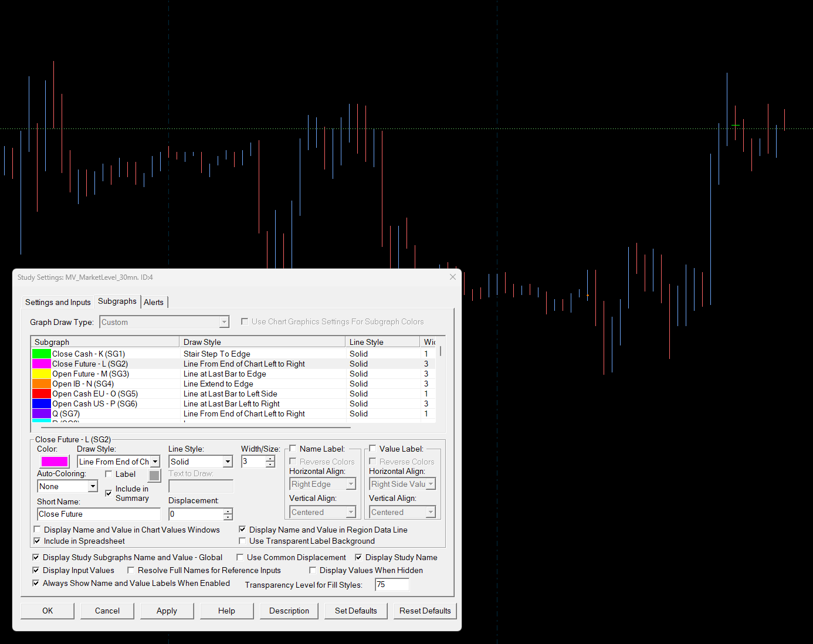Increase the Displacement spinner value
The height and width of the screenshot is (644, 813).
pos(228,511)
